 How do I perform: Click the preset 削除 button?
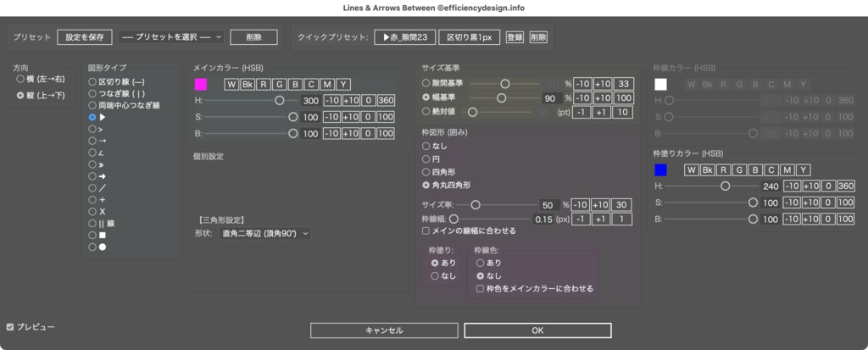pyautogui.click(x=253, y=37)
